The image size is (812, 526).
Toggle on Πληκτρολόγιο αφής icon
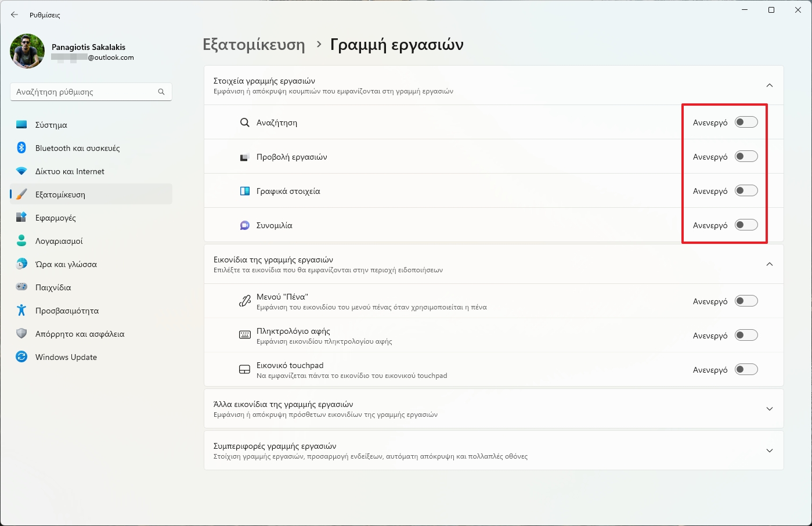(x=746, y=335)
